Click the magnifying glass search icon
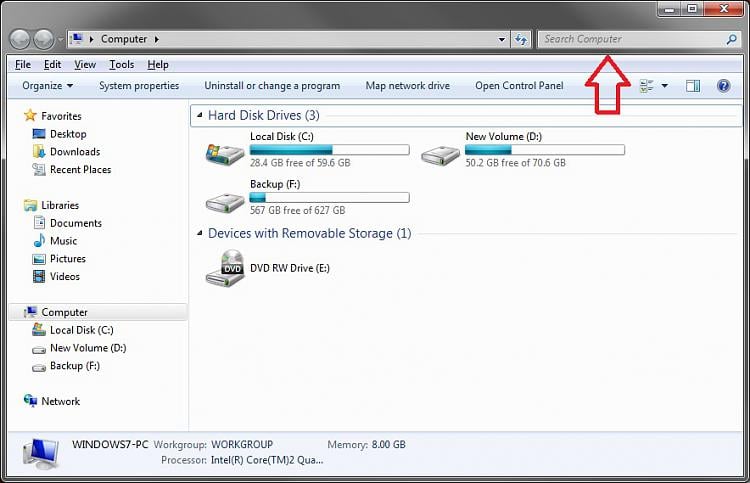Viewport: 750px width, 483px height. [x=731, y=39]
